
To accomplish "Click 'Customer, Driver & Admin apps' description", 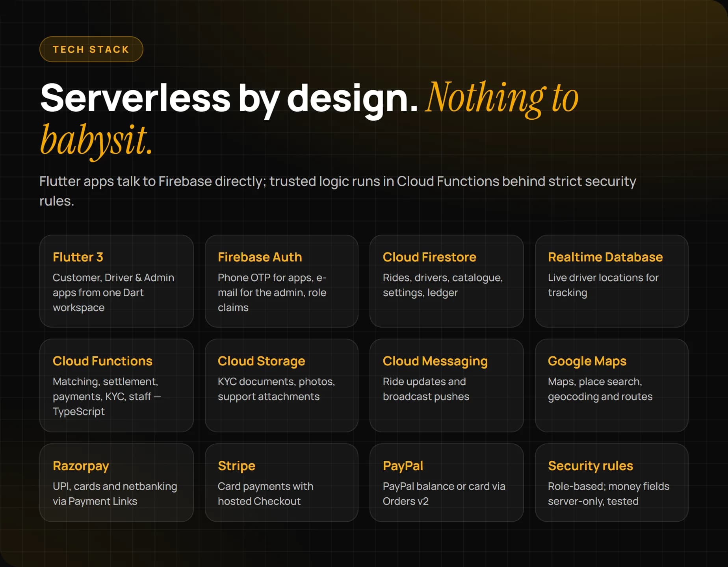I will tap(113, 293).
